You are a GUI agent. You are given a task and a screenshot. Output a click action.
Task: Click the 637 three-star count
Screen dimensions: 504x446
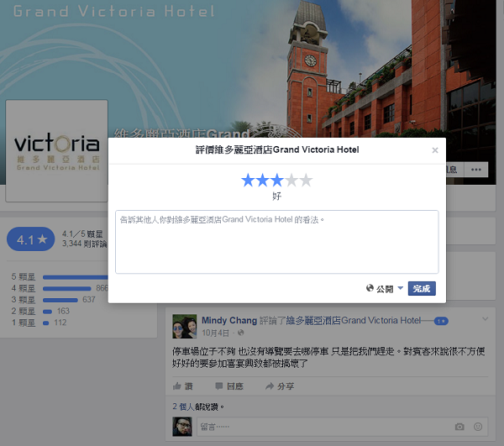89,300
